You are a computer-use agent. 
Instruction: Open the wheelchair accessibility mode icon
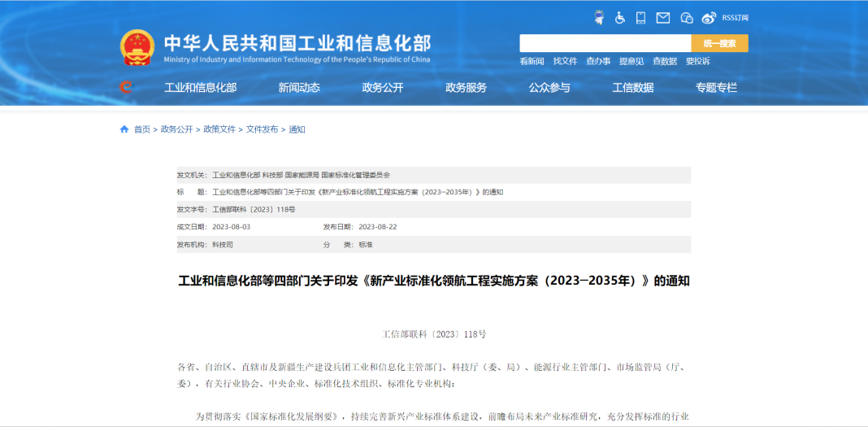pyautogui.click(x=620, y=18)
